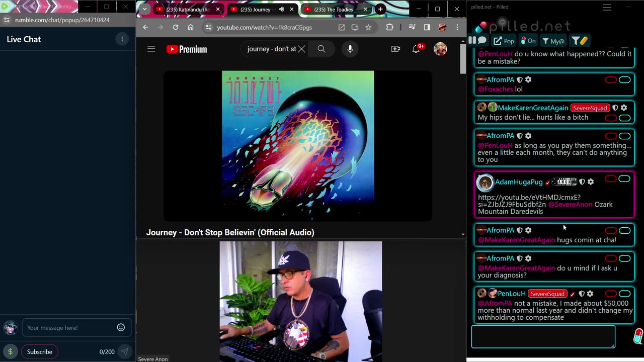Viewport: 644px width, 362px height.
Task: Open Chrome tab search chevron
Action: (x=144, y=9)
